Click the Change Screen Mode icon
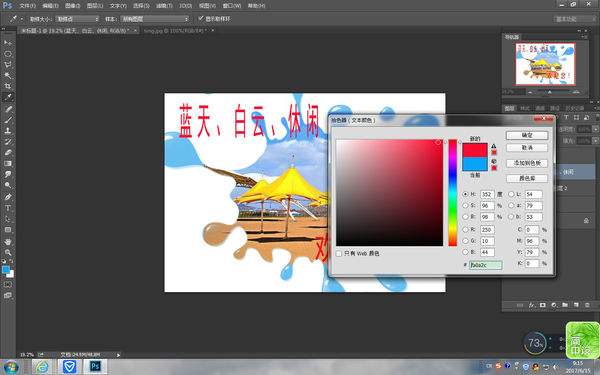The width and height of the screenshot is (600, 375). click(x=8, y=295)
